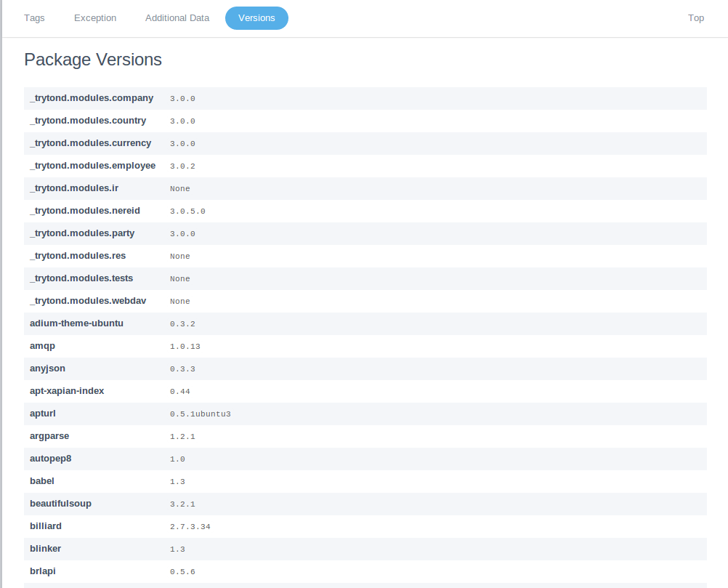This screenshot has width=728, height=588.
Task: Click the billiard package name
Action: (46, 526)
